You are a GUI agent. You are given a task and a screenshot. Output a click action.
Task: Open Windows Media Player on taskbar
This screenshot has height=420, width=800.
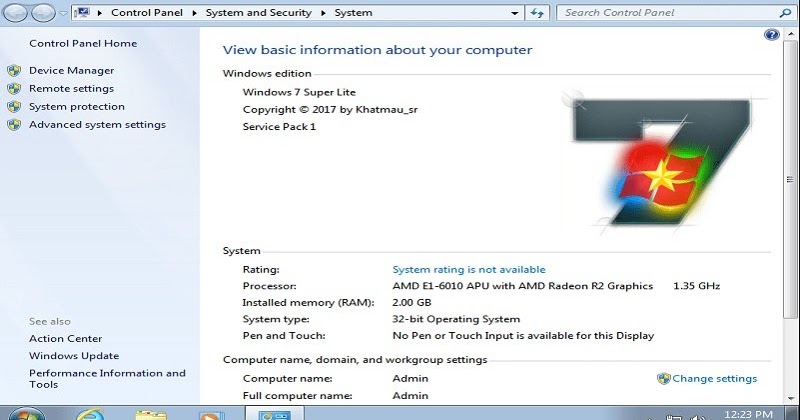pyautogui.click(x=211, y=415)
